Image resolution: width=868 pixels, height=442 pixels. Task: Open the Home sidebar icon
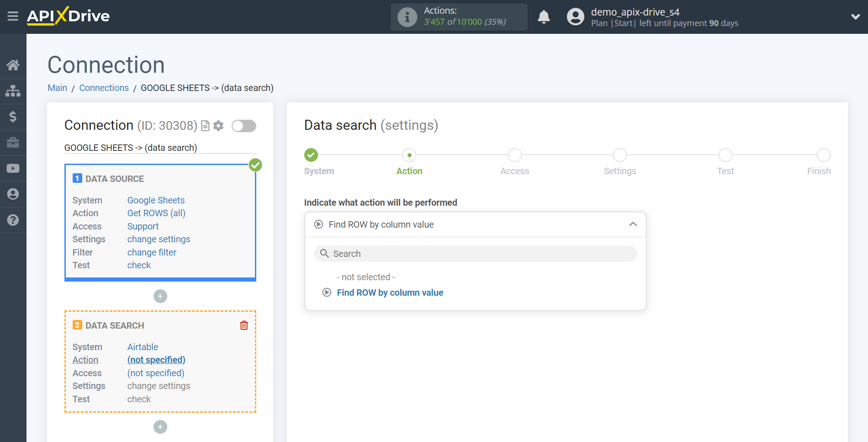13,65
